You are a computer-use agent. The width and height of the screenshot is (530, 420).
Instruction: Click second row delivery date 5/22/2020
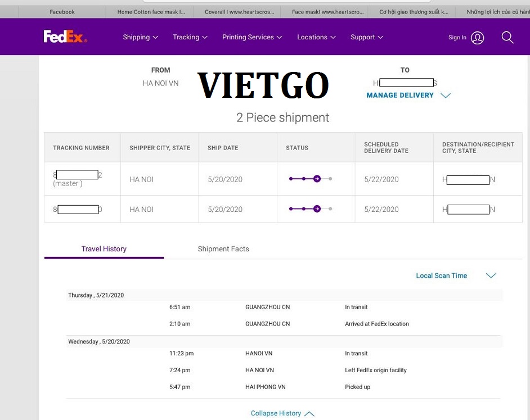coord(381,210)
